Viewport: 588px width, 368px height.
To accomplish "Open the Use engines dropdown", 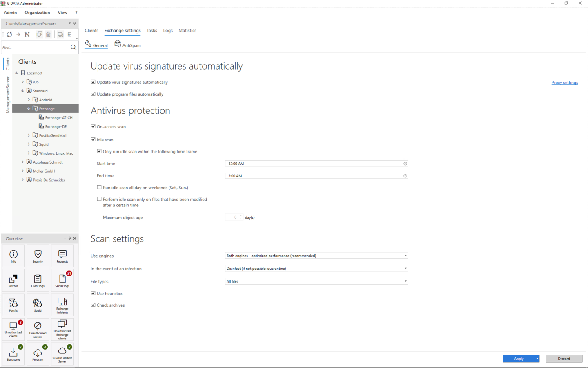I will pos(316,256).
